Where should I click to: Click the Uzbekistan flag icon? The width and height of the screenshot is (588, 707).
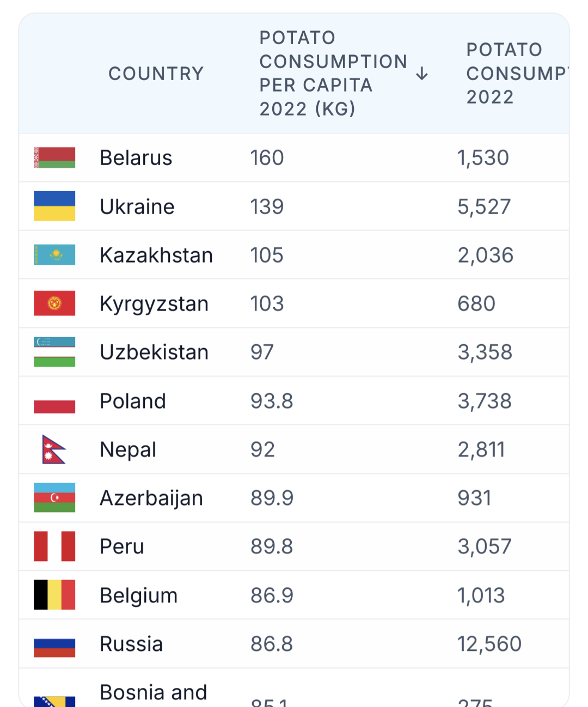click(54, 352)
